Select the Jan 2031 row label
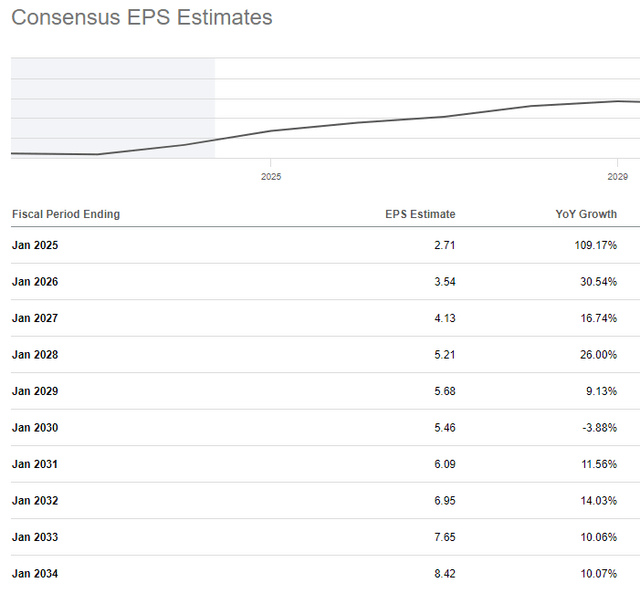Viewport: 640px width, 593px height. 35,464
